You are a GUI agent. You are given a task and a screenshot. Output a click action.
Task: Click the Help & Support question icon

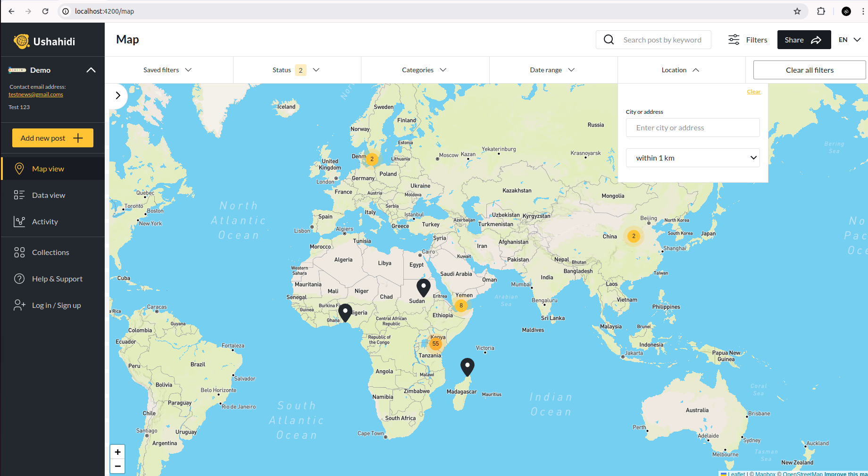click(x=19, y=279)
